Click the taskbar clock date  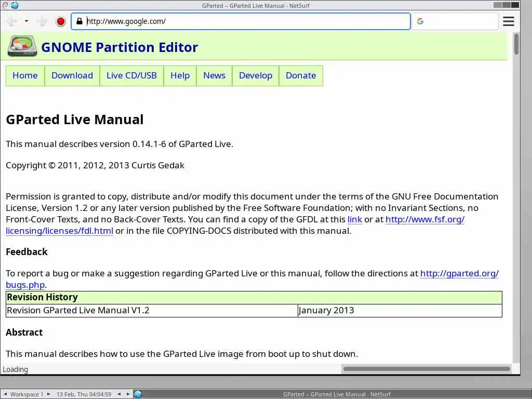[84, 394]
